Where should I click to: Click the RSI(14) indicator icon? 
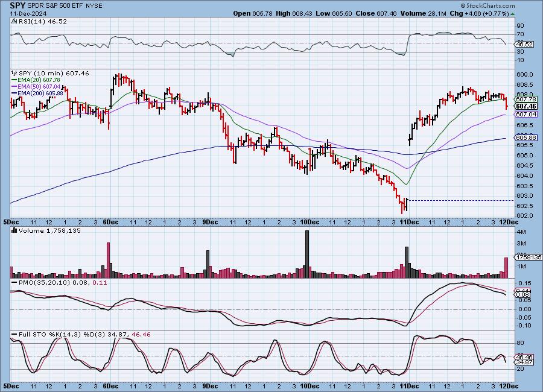tap(14, 21)
